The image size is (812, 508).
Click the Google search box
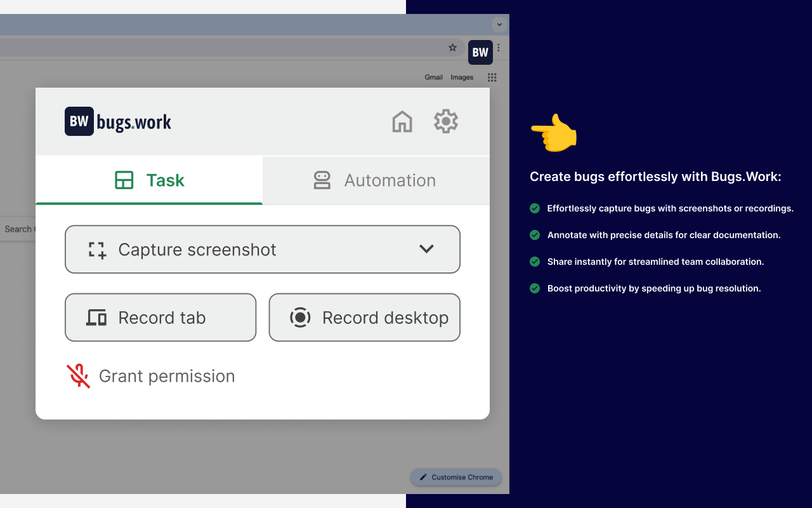coord(18,229)
